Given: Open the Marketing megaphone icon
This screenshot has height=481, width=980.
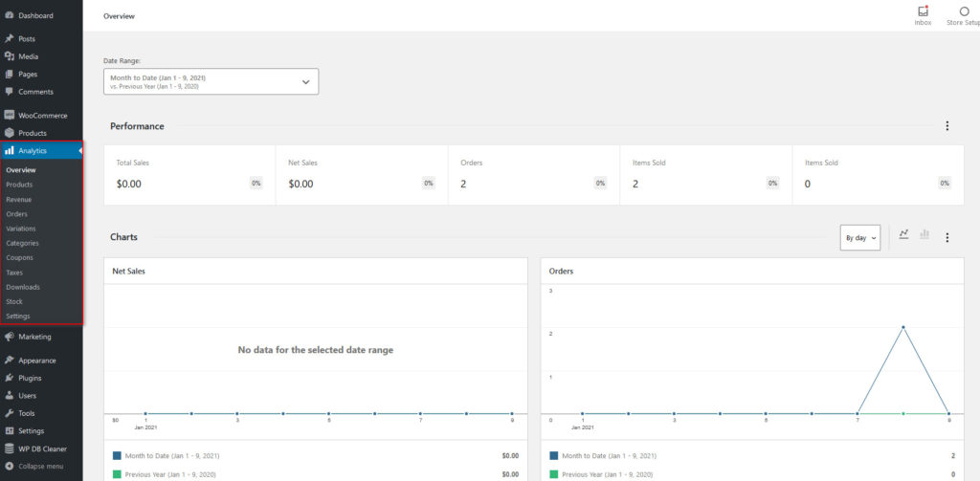Looking at the screenshot, I should [x=10, y=337].
